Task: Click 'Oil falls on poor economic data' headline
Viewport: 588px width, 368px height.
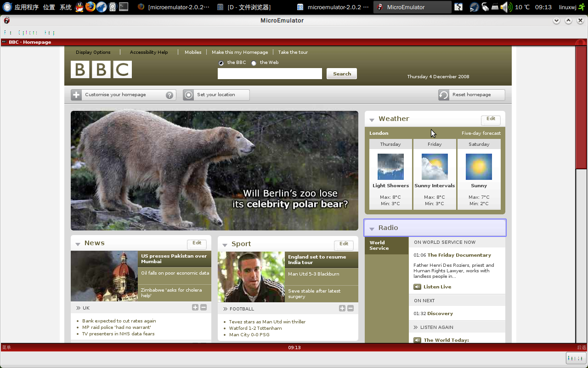Action: pyautogui.click(x=175, y=273)
